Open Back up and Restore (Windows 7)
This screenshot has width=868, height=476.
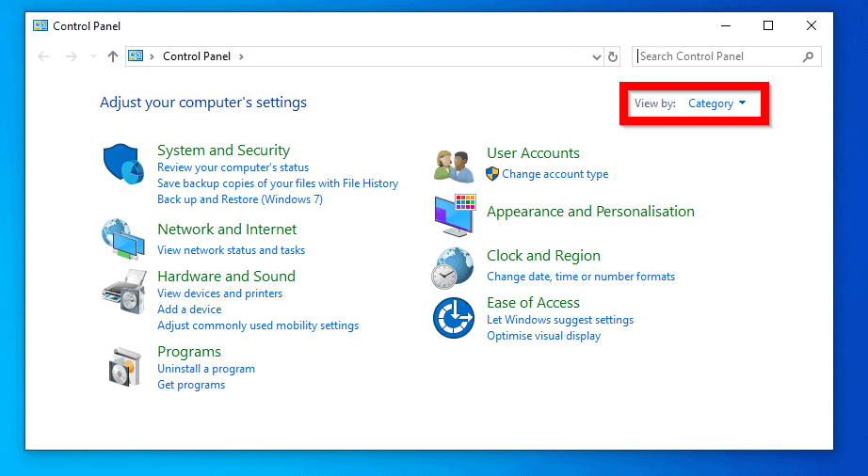(240, 199)
